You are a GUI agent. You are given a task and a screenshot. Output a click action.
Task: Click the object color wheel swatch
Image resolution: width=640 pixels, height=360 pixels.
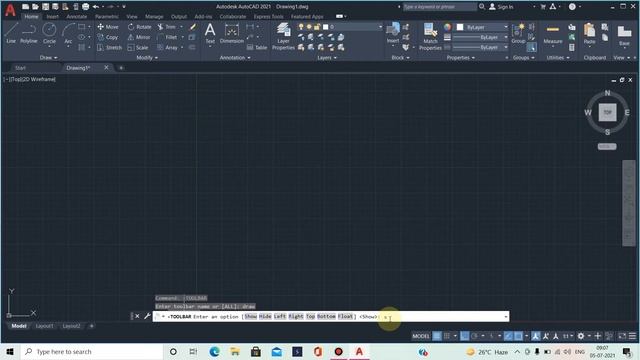[448, 27]
